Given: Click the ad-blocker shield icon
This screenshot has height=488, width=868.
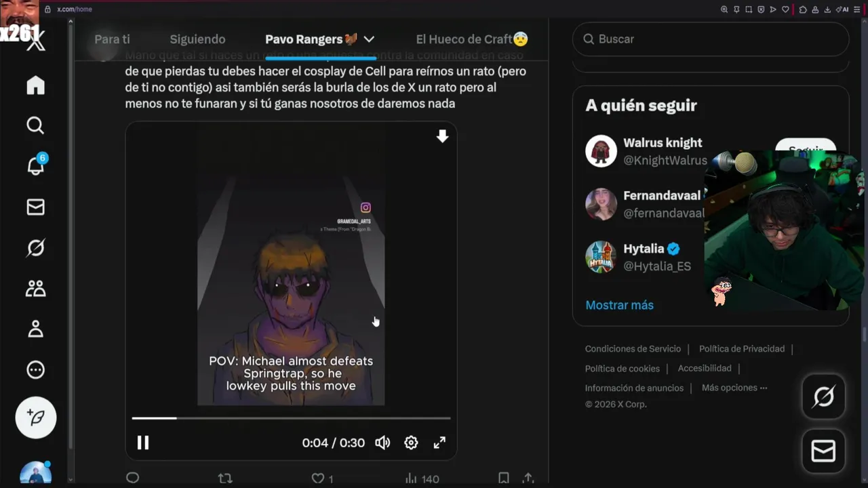Looking at the screenshot, I should [x=761, y=9].
